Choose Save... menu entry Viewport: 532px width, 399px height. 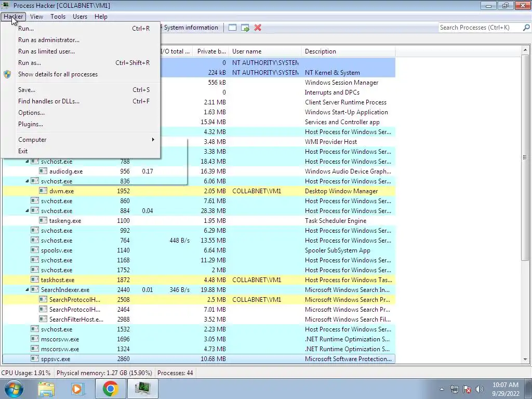pyautogui.click(x=81, y=90)
